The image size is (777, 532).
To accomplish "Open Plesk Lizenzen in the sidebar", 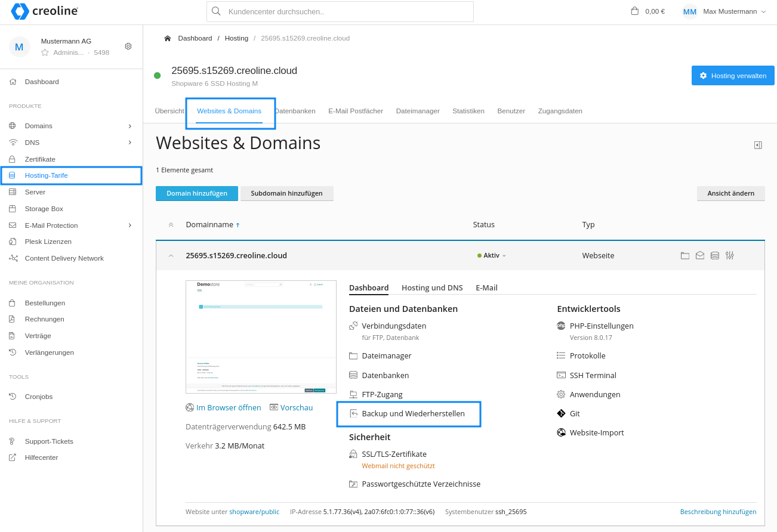I will click(x=48, y=242).
